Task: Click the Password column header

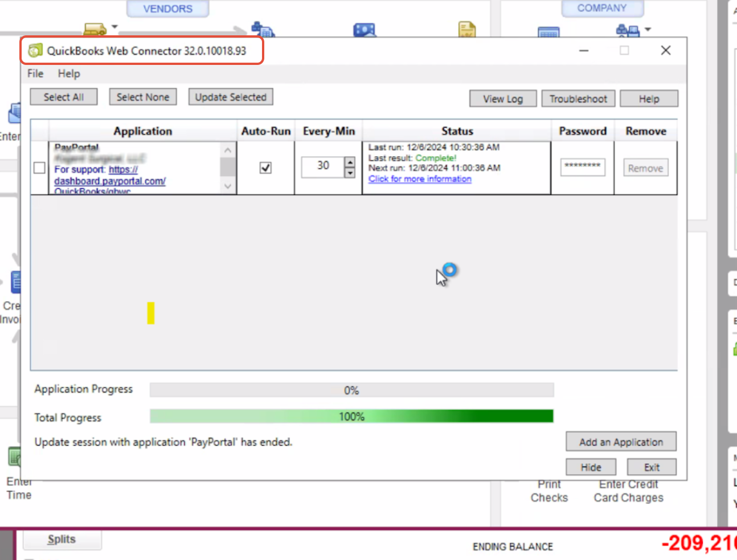Action: (583, 131)
